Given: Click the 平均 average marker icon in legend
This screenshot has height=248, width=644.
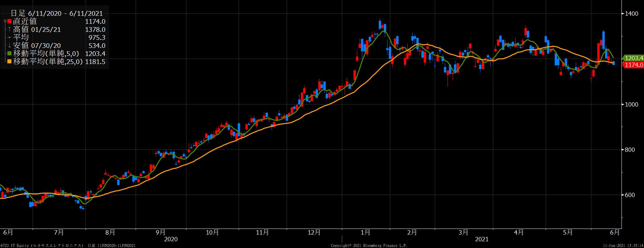Looking at the screenshot, I should pos(9,38).
